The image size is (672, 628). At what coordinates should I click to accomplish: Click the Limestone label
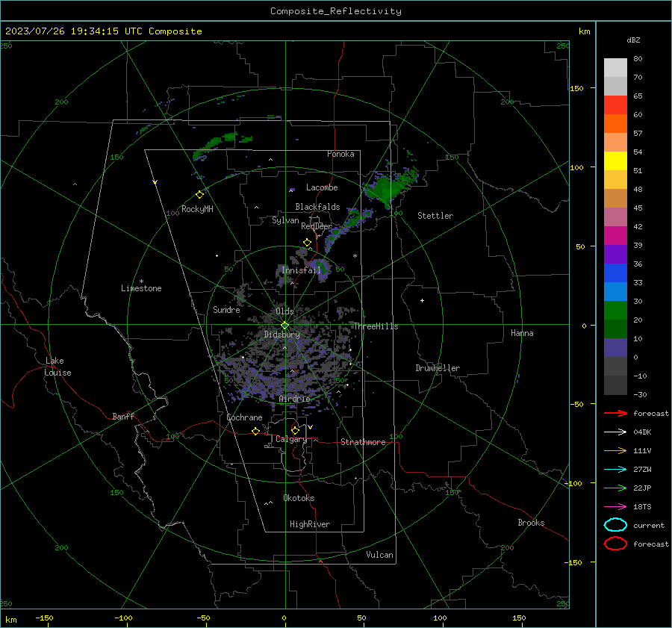141,288
